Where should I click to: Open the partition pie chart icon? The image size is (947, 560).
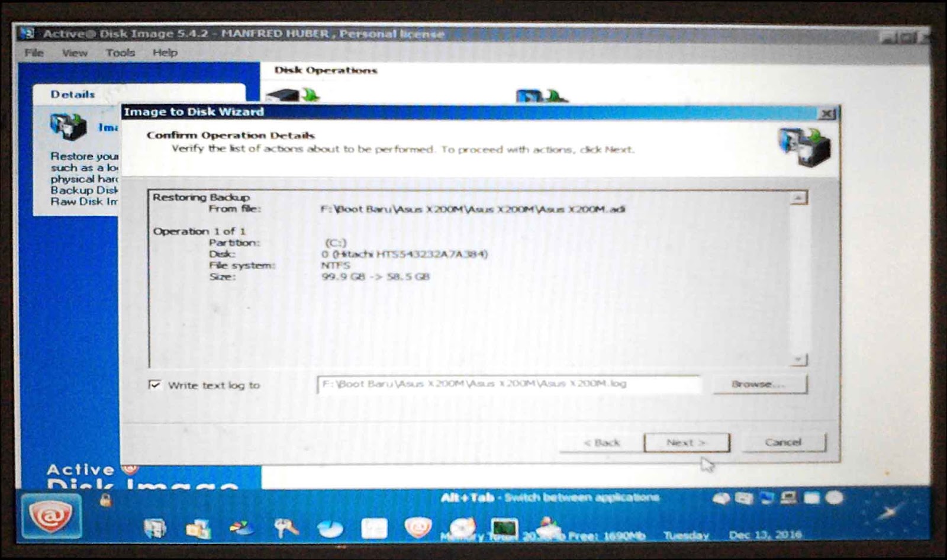tap(241, 528)
